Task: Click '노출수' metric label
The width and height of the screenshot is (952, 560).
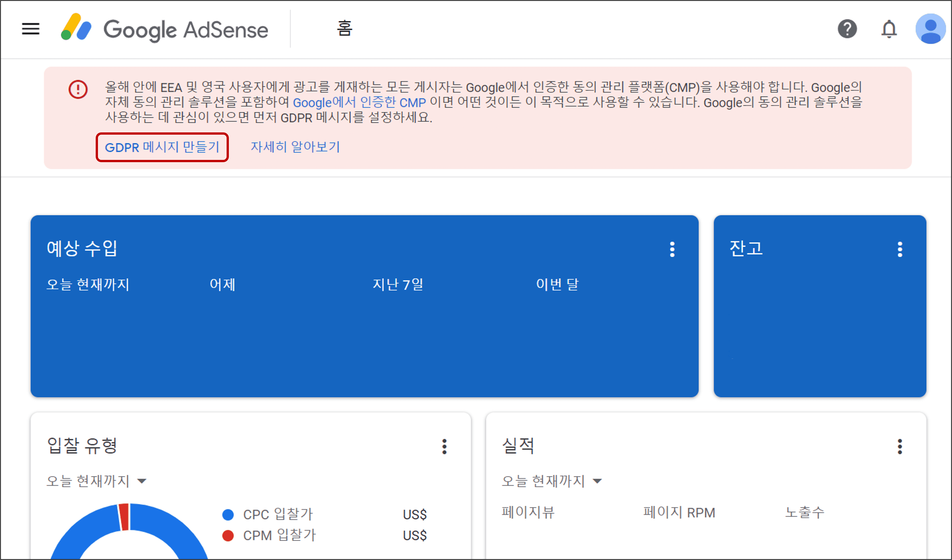Action: coord(805,512)
